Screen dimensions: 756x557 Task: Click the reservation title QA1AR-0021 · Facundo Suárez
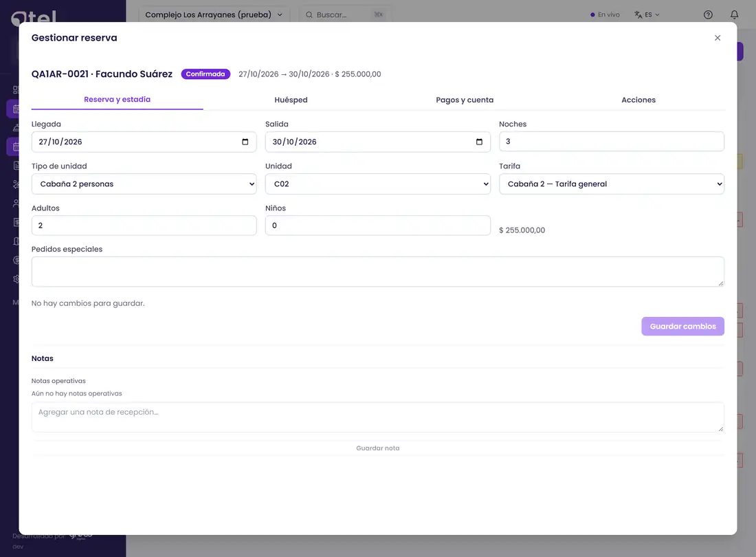point(102,74)
